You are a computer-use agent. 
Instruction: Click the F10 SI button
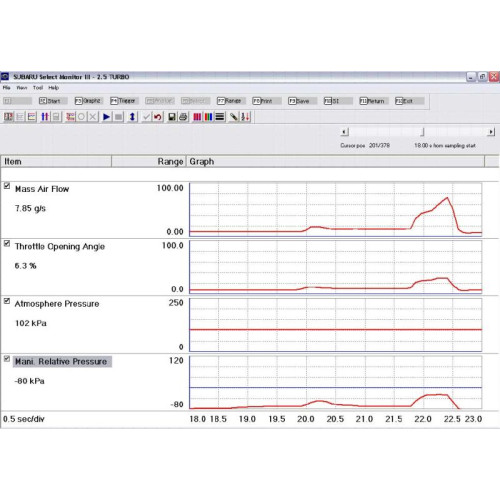338,101
